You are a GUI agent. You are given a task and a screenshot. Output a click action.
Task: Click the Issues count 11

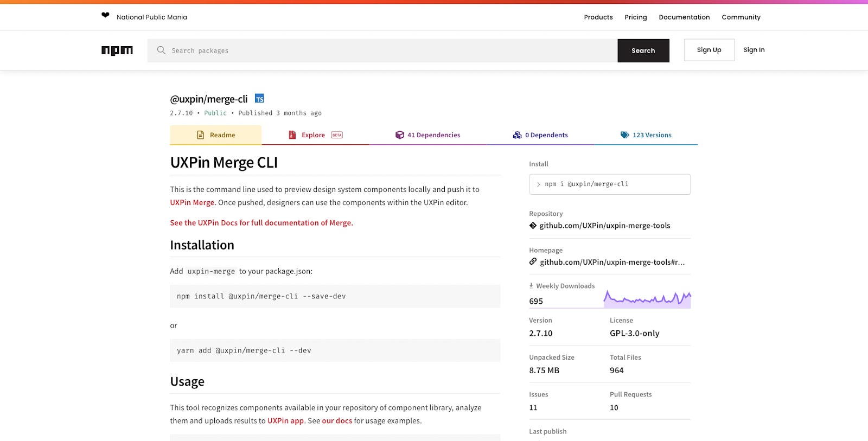(533, 408)
